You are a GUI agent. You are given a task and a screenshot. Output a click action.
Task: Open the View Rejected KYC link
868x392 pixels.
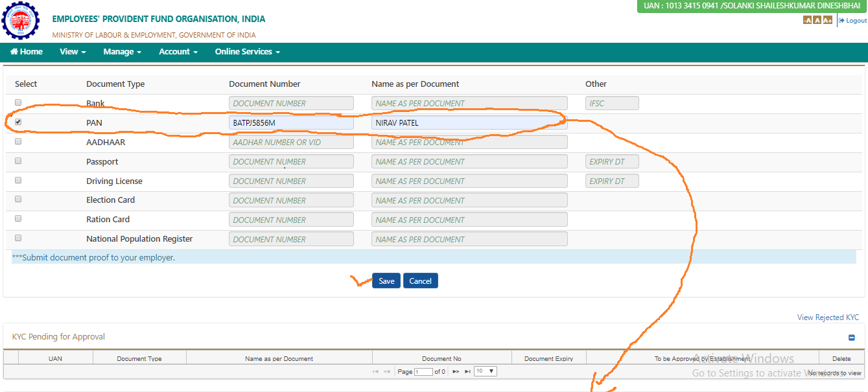[828, 317]
